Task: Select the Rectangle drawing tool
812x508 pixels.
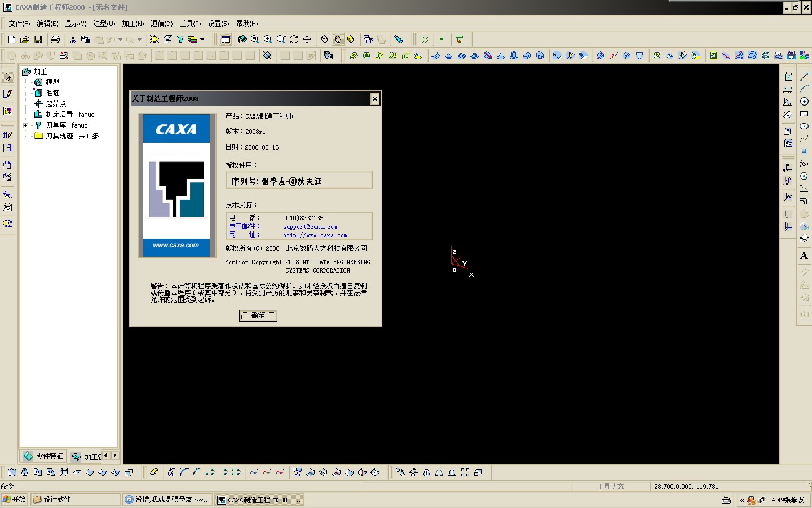Action: [x=804, y=113]
